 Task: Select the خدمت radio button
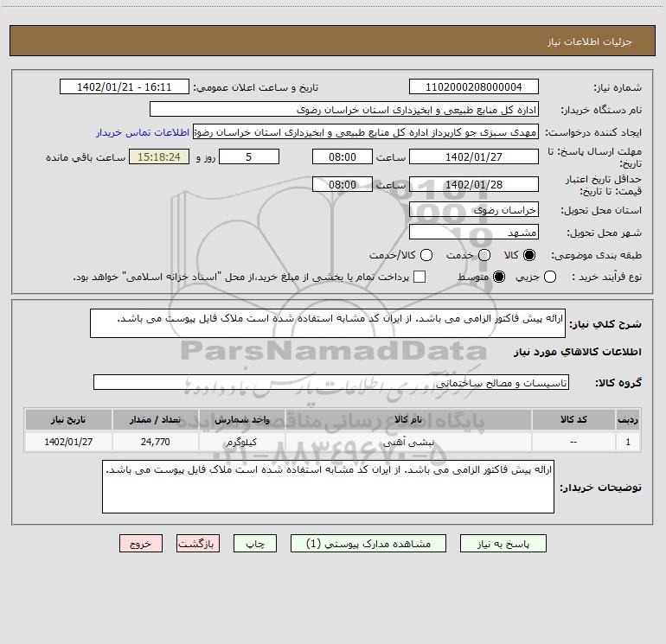[x=484, y=255]
